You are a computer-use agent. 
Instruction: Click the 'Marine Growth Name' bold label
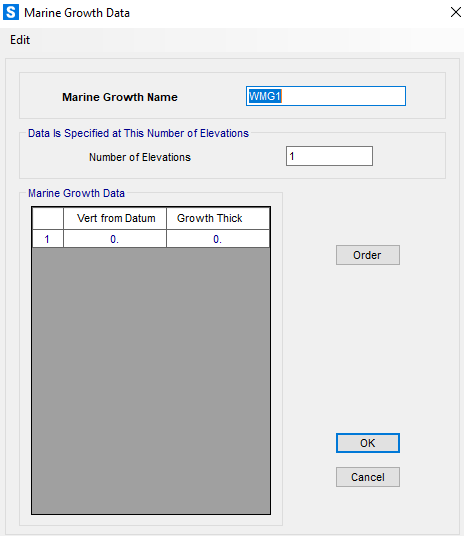pos(120,97)
